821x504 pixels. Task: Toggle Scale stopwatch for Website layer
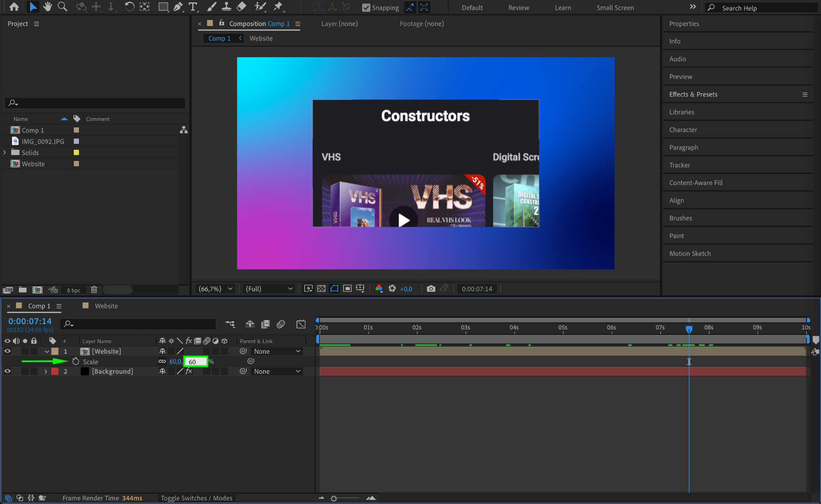[x=76, y=361]
